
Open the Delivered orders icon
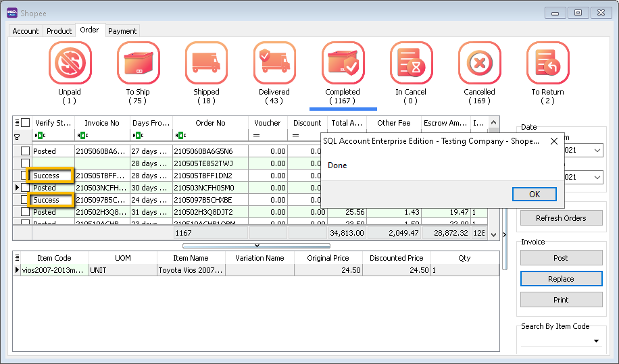click(274, 63)
